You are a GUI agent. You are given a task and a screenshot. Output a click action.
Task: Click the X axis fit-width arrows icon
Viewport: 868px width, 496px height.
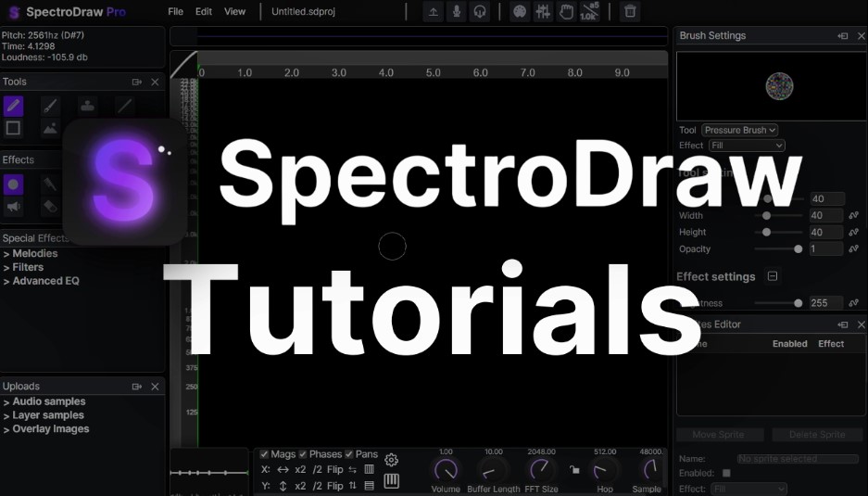click(283, 469)
